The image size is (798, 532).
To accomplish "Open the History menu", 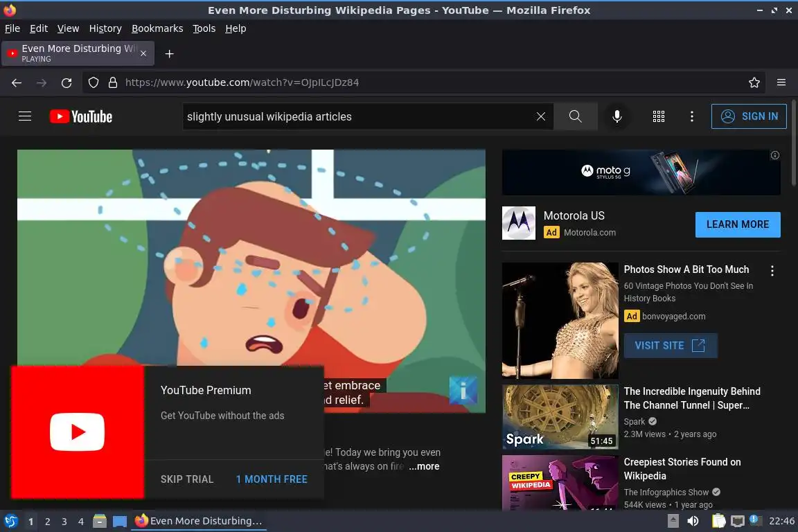I will (105, 28).
